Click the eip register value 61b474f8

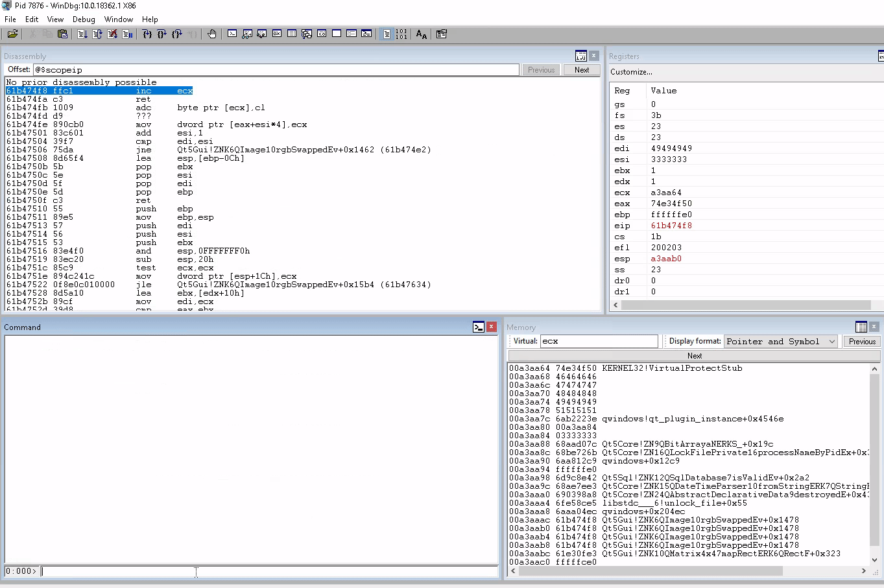[671, 226]
